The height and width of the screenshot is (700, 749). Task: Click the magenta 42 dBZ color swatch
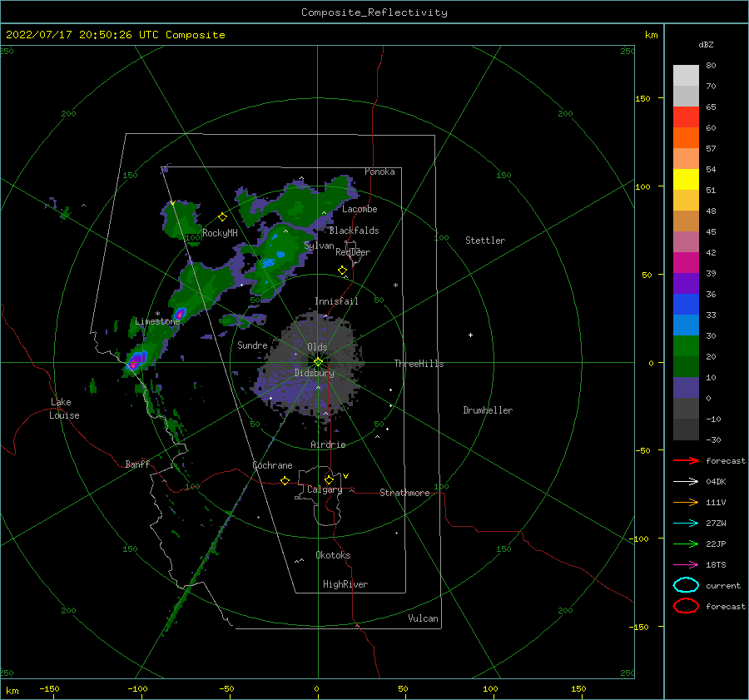pyautogui.click(x=686, y=263)
